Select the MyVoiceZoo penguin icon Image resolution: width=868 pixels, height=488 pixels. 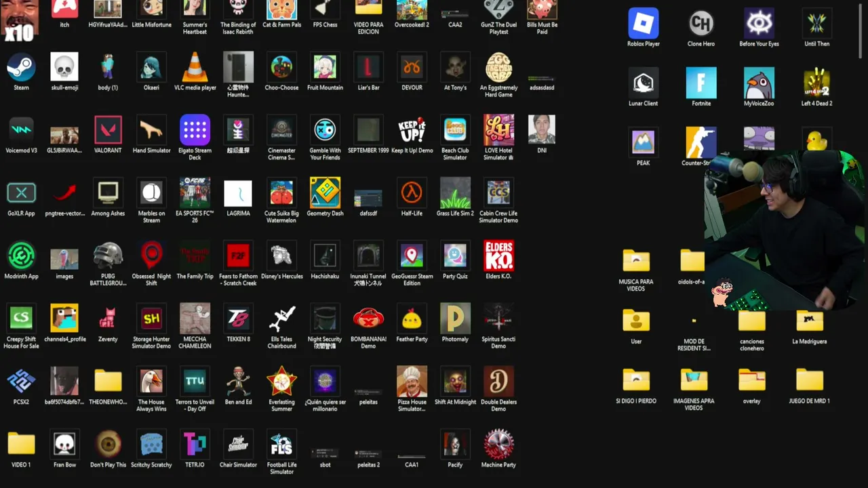(759, 83)
